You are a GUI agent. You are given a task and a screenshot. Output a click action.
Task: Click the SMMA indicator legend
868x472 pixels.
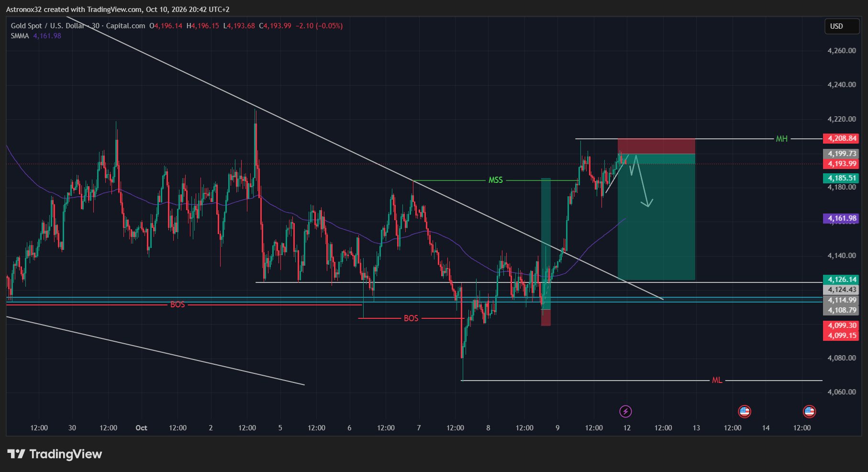[x=20, y=36]
